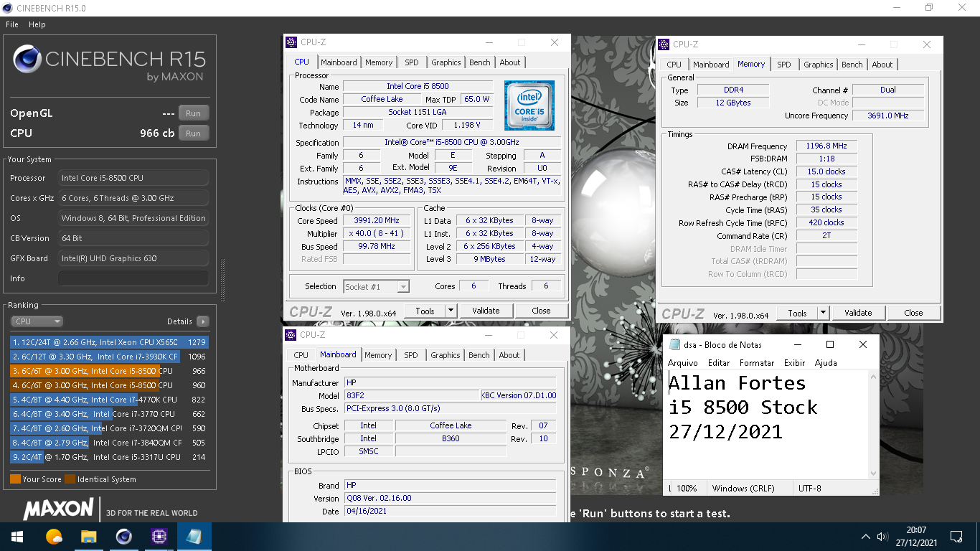
Task: Open the Socket #1 selection dropdown
Action: 376,286
